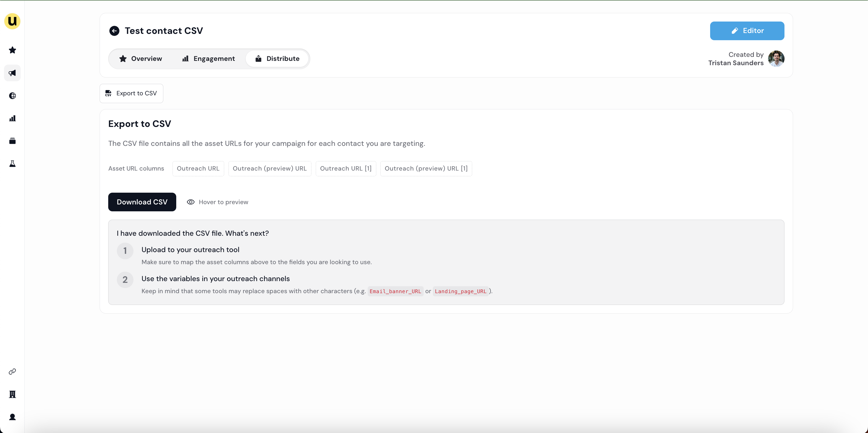This screenshot has width=868, height=433.
Task: Open the building organization sidebar icon
Action: coord(12,394)
